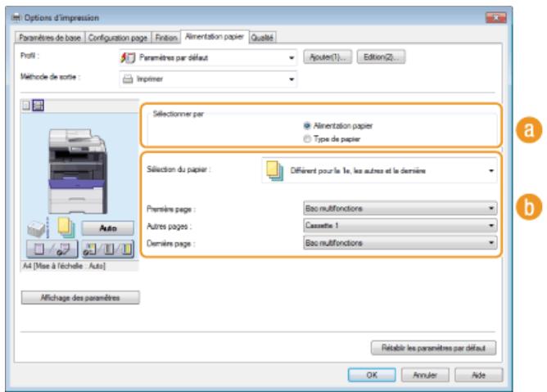Open help with the Aide button
The width and height of the screenshot is (547, 392).
pyautogui.click(x=479, y=376)
